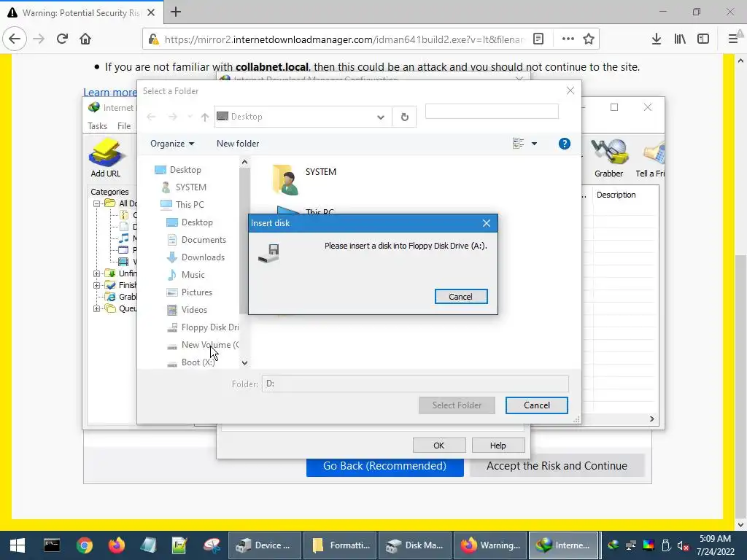Close the Insert disk dialog
The width and height of the screenshot is (747, 560).
[487, 223]
